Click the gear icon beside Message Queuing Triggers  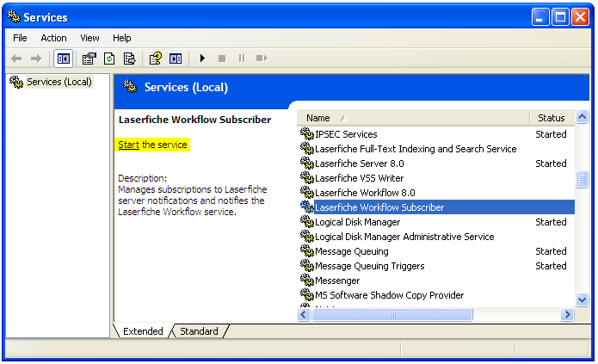pos(306,265)
